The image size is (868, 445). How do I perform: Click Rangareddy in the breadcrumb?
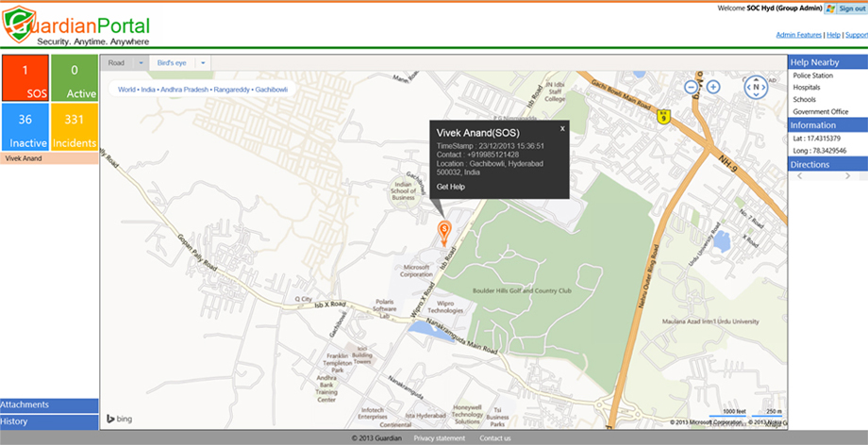232,90
